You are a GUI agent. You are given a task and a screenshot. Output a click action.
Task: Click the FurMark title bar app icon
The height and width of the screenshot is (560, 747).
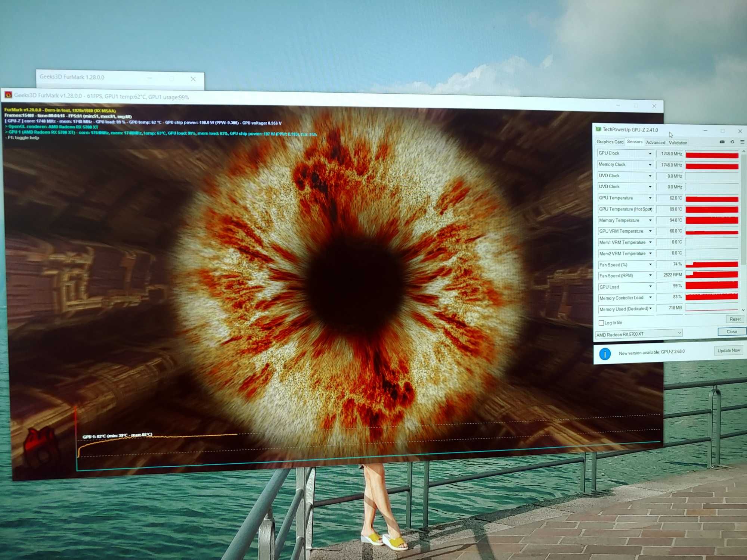click(8, 95)
